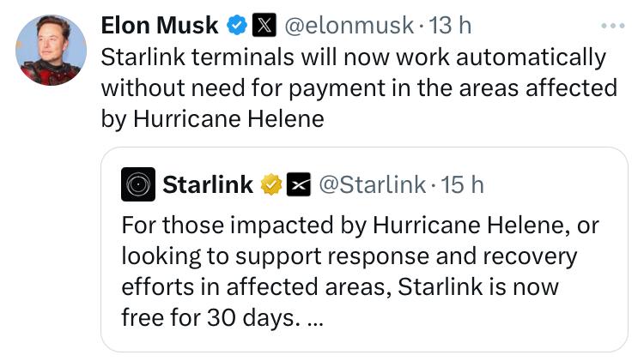Open the Elon Musk display name link
The image size is (644, 361).
160,26
